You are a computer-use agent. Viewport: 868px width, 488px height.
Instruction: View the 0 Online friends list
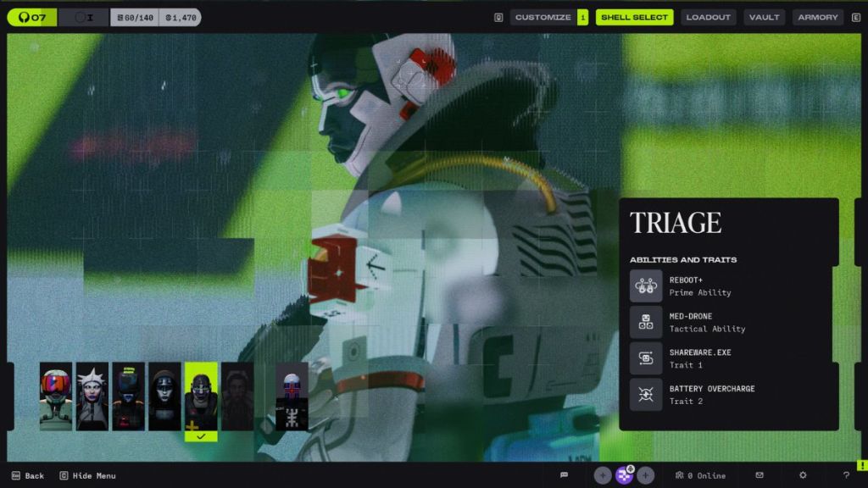[700, 476]
